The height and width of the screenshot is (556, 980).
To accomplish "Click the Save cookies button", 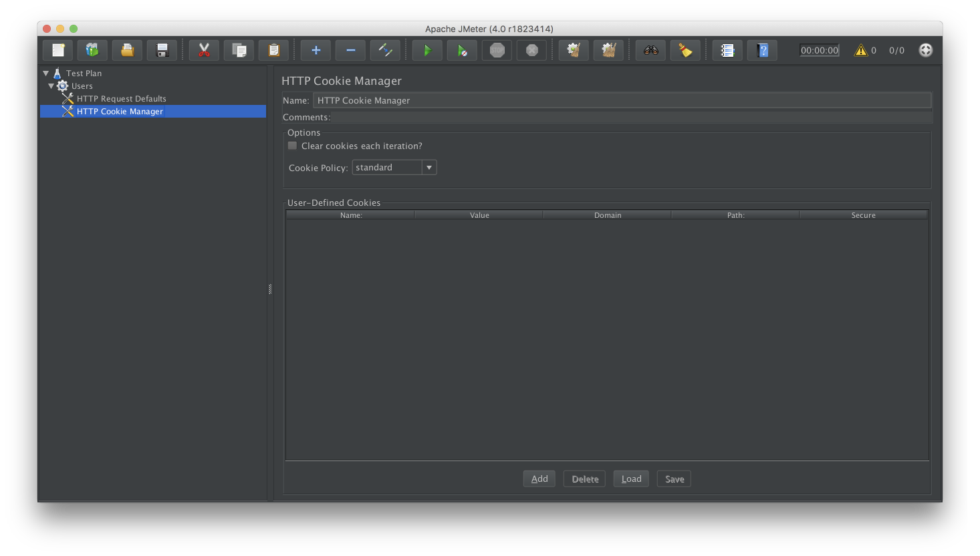I will (675, 479).
